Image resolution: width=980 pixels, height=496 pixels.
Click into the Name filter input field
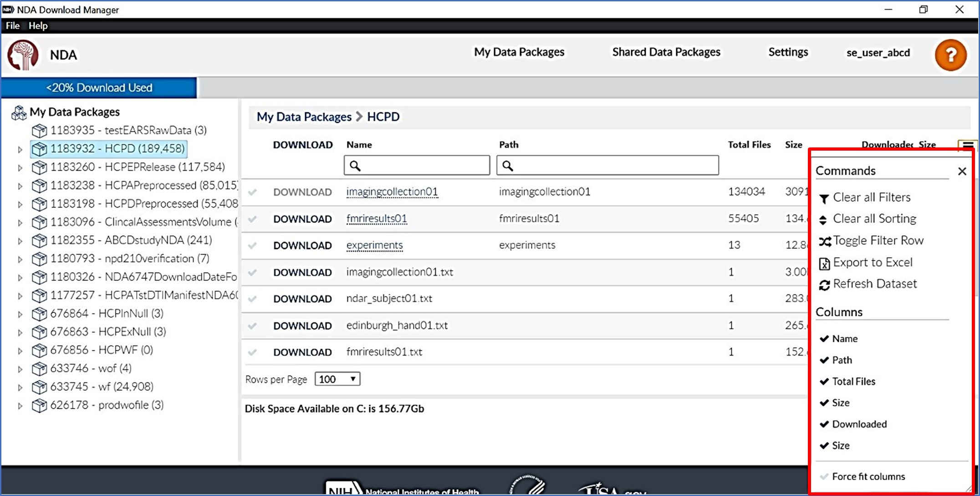(417, 166)
